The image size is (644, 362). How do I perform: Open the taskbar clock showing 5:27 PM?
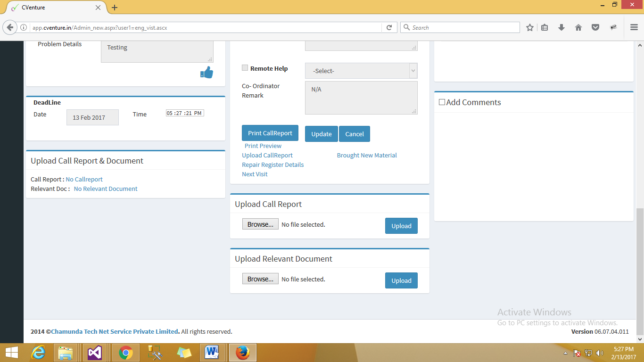623,353
